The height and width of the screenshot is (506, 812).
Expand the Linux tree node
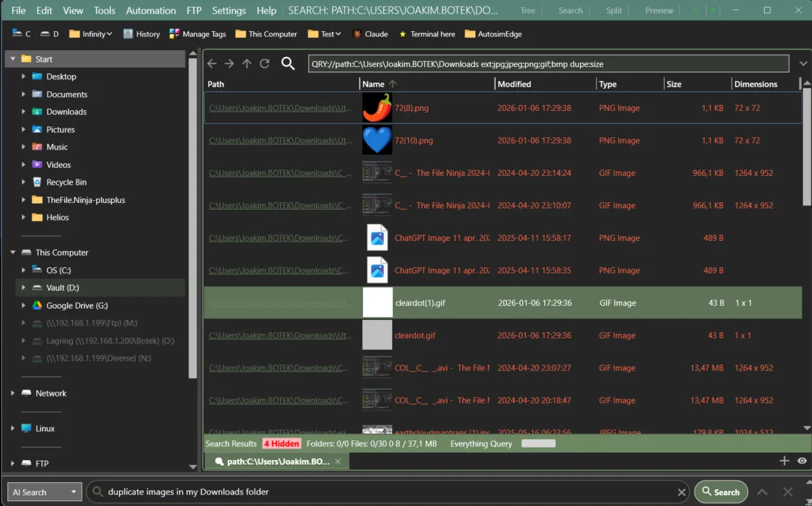(x=13, y=428)
